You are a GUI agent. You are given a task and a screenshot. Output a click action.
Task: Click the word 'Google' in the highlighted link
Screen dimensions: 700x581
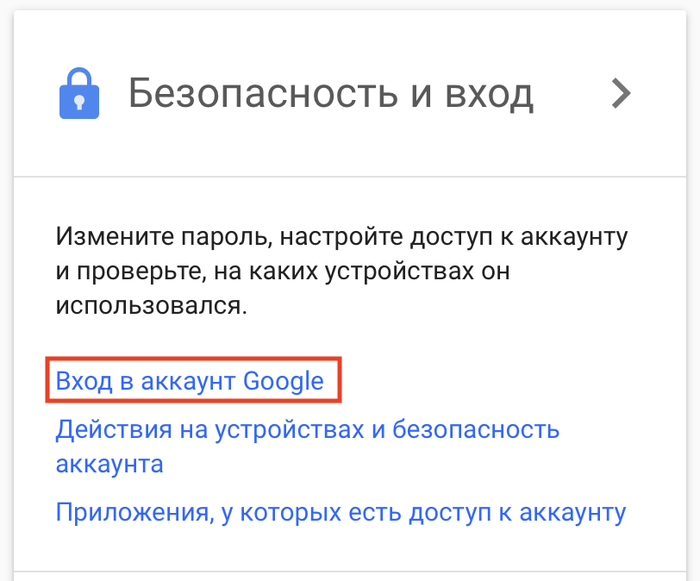coord(283,381)
